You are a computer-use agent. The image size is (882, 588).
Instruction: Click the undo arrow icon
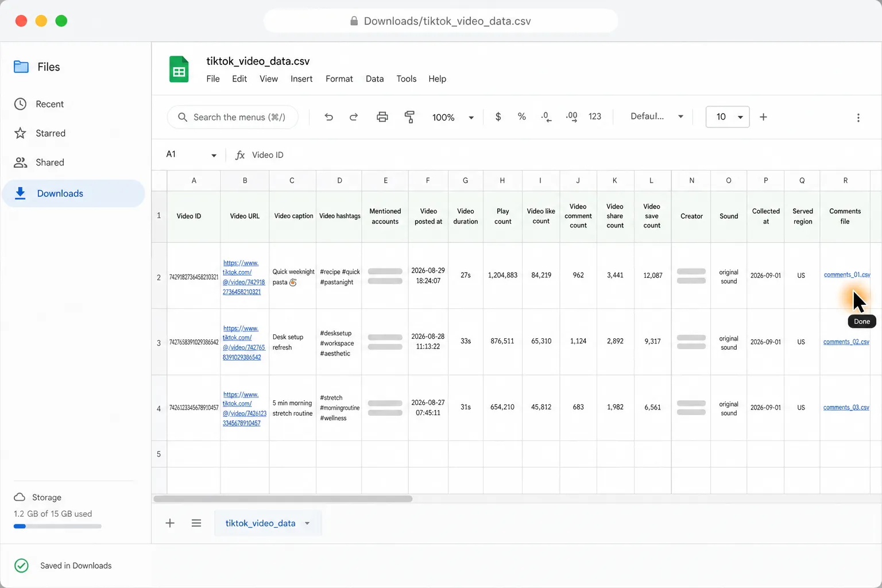coord(328,117)
